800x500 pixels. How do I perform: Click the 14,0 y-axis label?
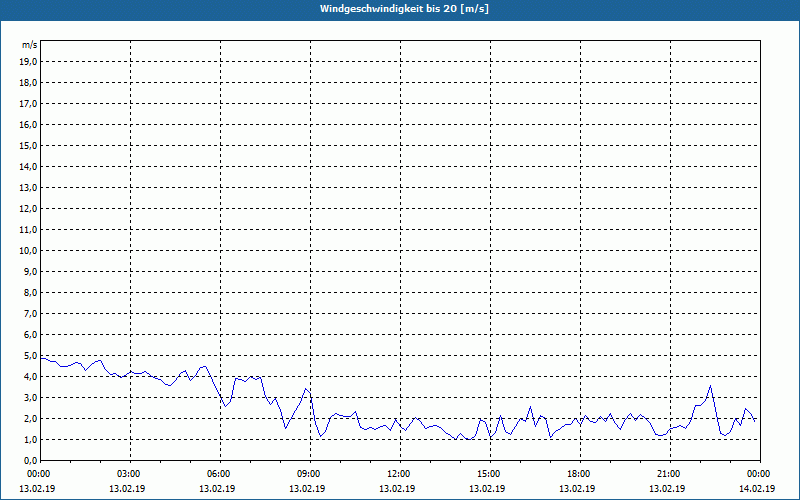pyautogui.click(x=28, y=166)
